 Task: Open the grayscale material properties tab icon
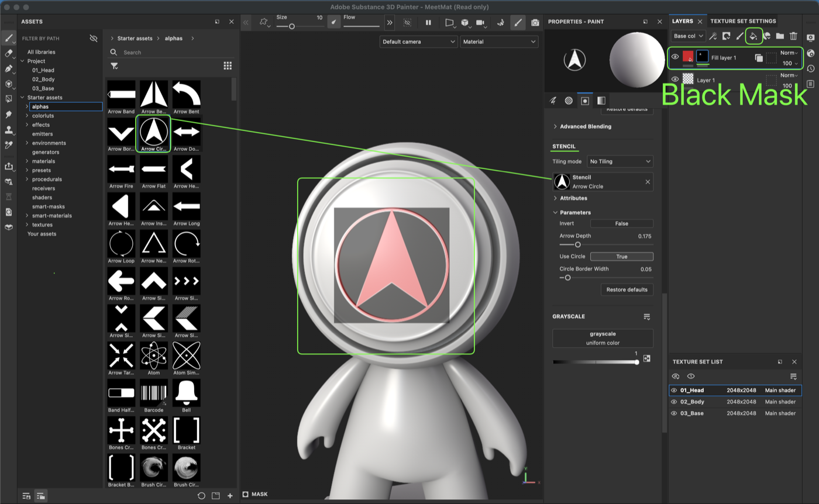pyautogui.click(x=601, y=101)
